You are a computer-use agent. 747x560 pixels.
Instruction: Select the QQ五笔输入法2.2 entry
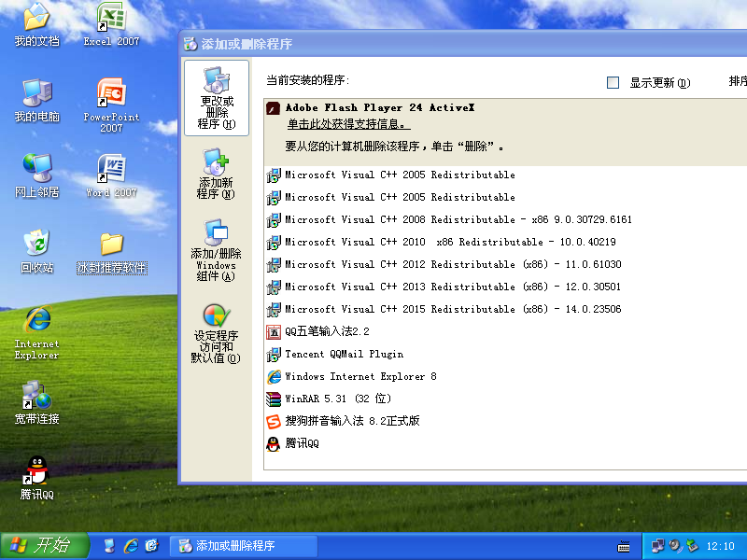[x=505, y=332]
